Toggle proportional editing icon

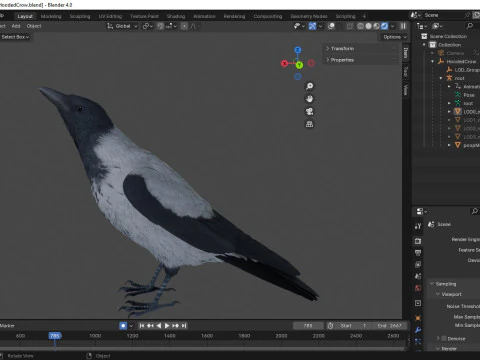coord(184,26)
